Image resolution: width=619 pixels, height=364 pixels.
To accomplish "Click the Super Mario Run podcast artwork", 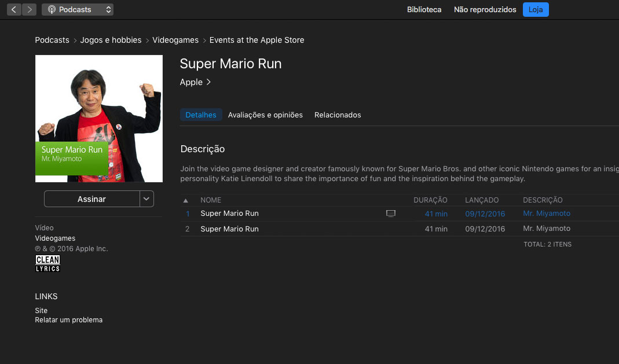I will [98, 118].
